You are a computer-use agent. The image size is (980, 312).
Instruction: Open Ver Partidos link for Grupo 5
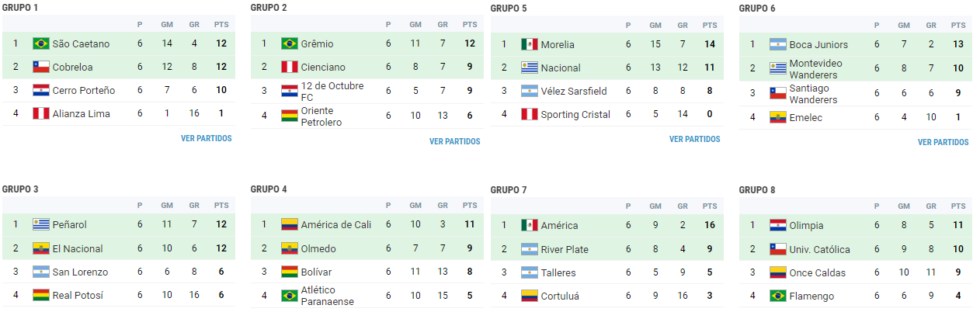click(694, 140)
